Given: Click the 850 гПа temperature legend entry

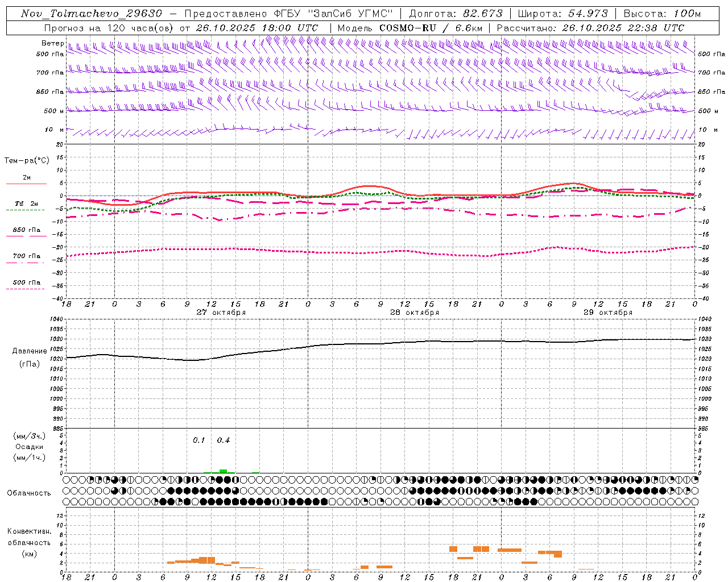Looking at the screenshot, I should pyautogui.click(x=27, y=230).
